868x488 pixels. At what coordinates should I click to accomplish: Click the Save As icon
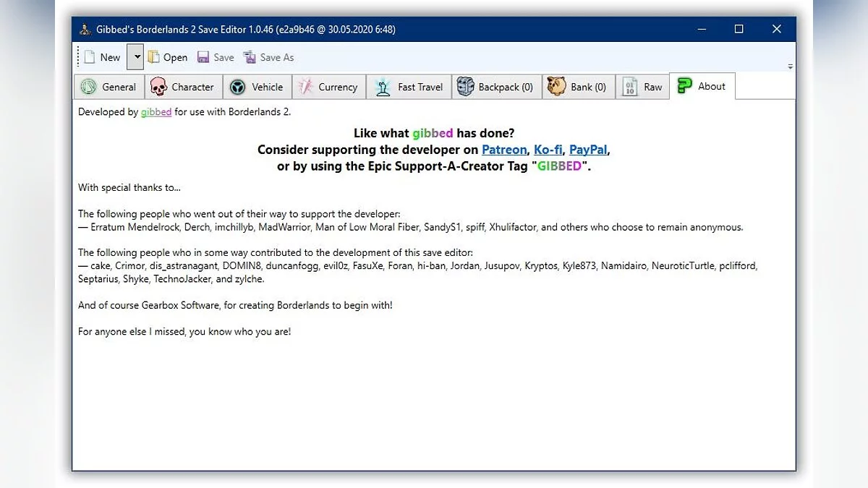click(250, 57)
